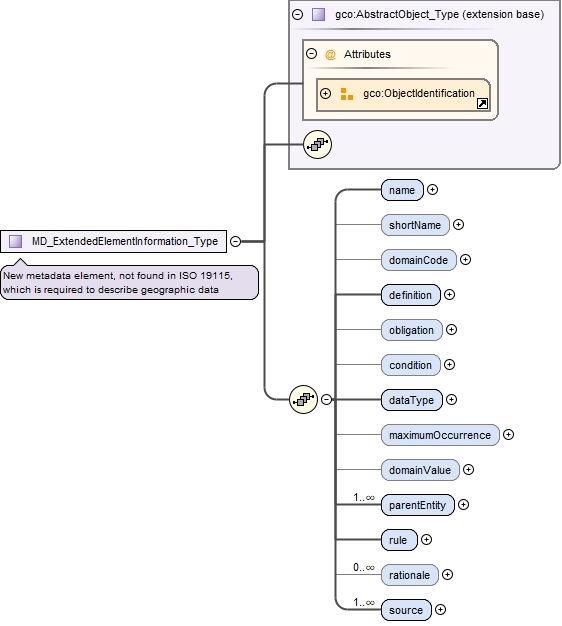This screenshot has height=626, width=562.
Task: Collapse the gco:AbstractObject_Type extension base box
Action: [x=297, y=15]
